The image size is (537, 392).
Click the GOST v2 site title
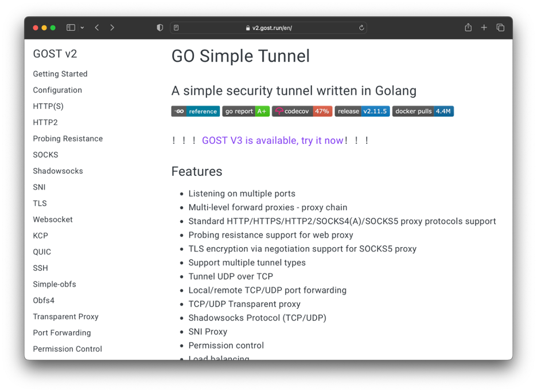(55, 53)
